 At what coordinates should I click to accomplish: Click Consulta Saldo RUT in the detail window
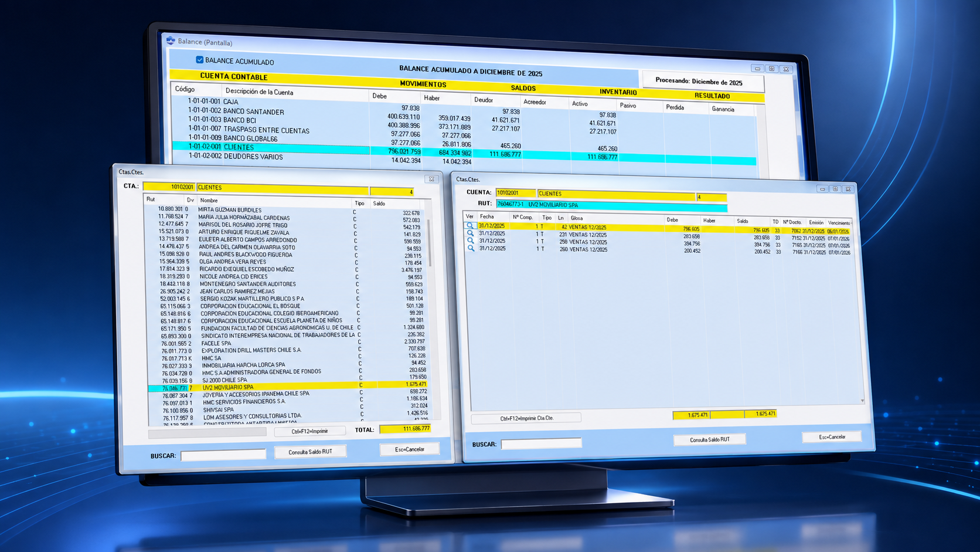pyautogui.click(x=710, y=439)
